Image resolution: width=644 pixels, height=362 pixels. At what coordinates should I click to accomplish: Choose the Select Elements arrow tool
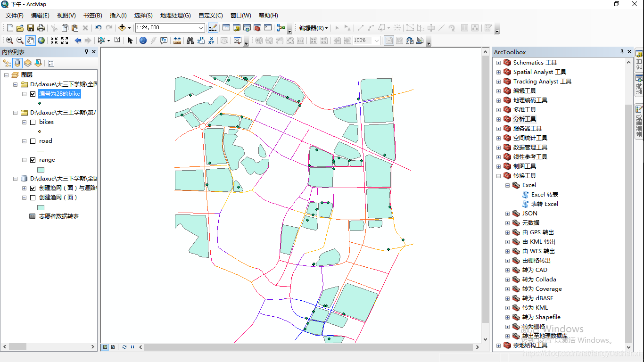[131, 41]
